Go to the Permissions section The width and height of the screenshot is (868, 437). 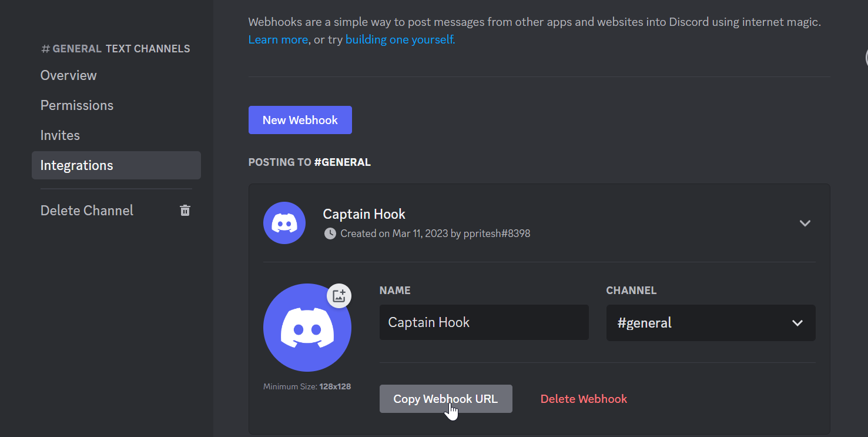77,105
